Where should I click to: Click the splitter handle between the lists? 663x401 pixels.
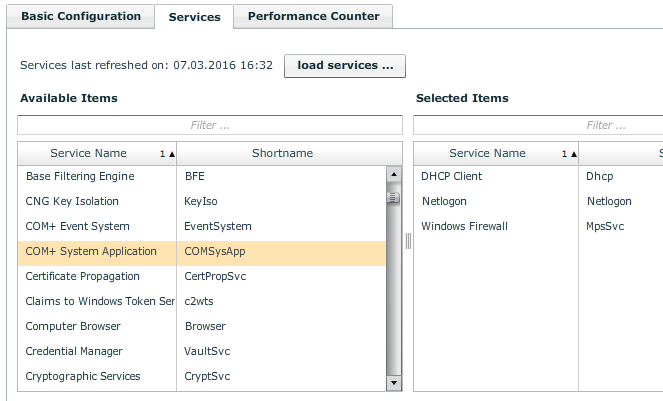[408, 240]
